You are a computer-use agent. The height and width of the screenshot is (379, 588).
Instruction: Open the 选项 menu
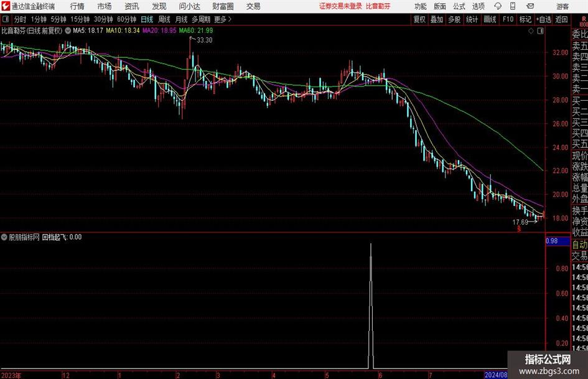(478, 6)
